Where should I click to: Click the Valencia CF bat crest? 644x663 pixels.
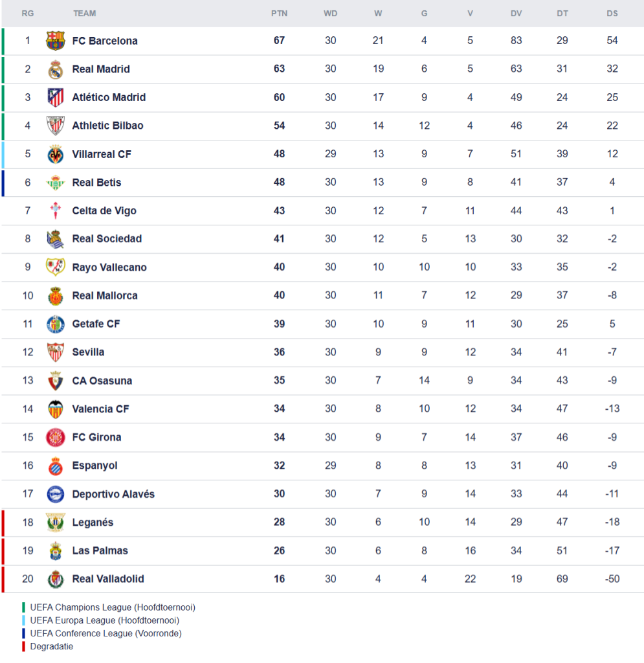tap(56, 409)
